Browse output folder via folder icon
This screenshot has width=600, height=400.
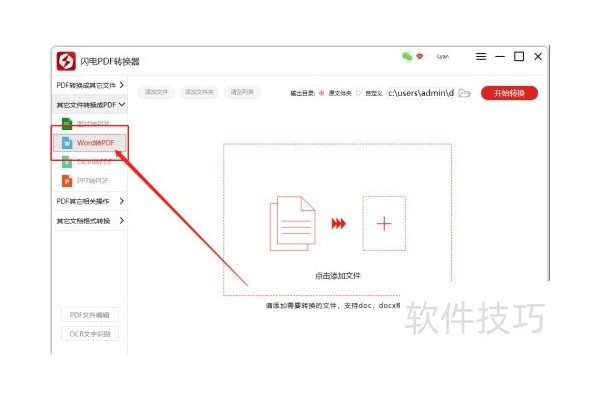point(464,93)
